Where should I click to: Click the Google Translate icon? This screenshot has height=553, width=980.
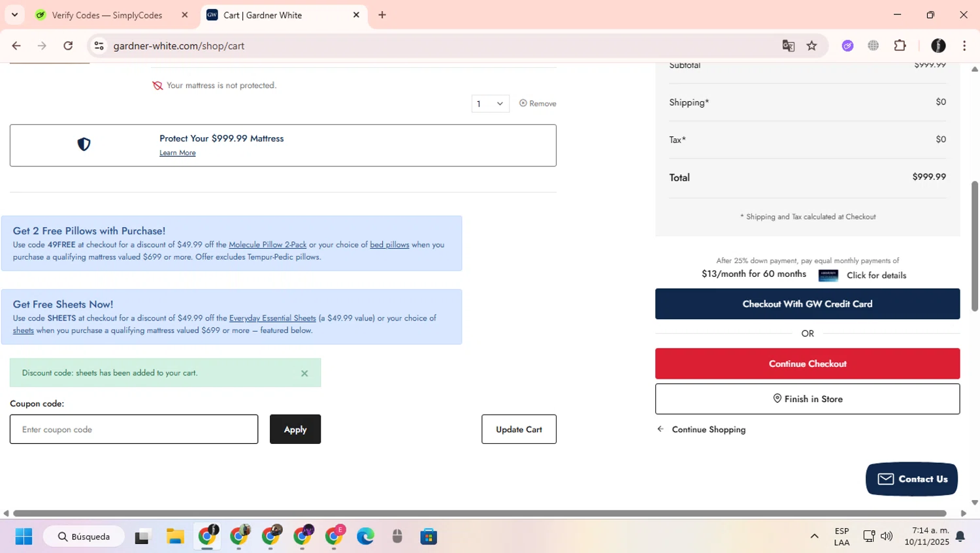click(x=788, y=46)
